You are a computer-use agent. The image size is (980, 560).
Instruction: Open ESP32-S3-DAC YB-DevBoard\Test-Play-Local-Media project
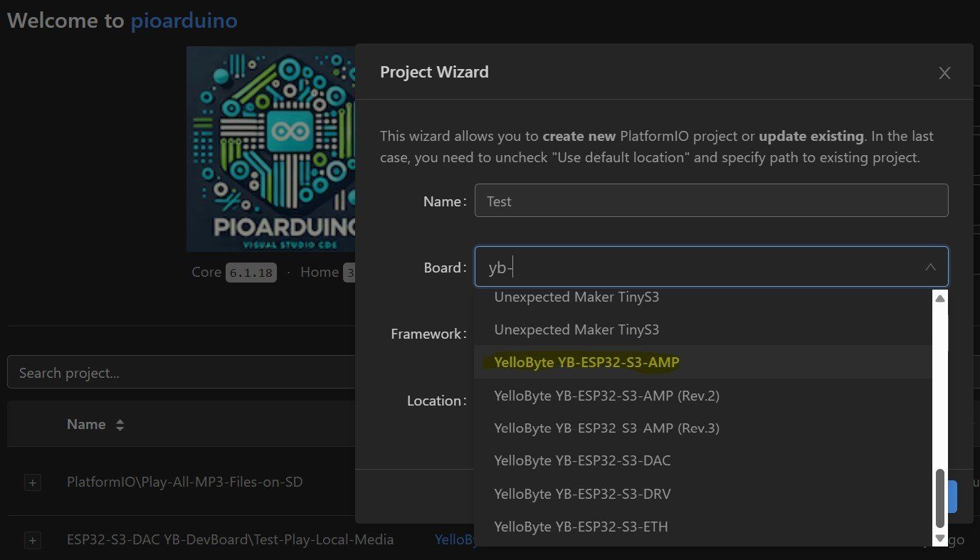tap(230, 539)
